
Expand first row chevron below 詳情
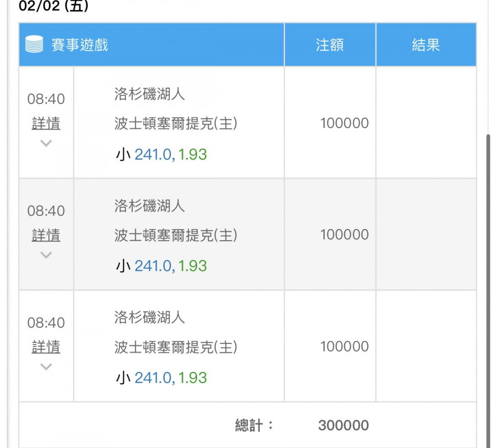46,143
